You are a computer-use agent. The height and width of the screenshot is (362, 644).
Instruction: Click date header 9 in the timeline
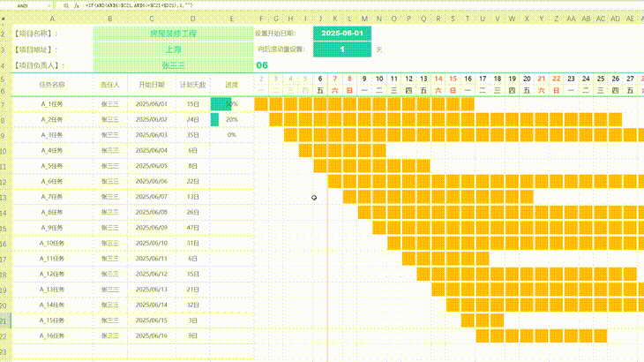(364, 79)
